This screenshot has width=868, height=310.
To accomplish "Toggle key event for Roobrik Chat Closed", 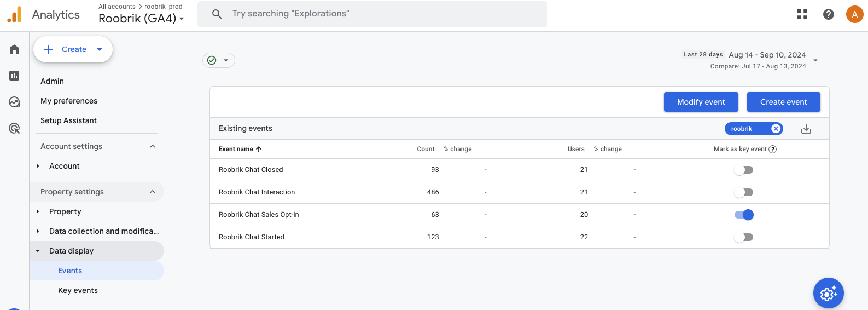I will click(x=744, y=170).
